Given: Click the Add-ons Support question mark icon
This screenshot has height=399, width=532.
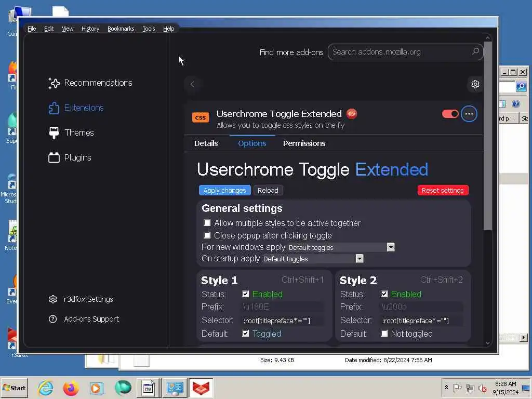Looking at the screenshot, I should (53, 319).
